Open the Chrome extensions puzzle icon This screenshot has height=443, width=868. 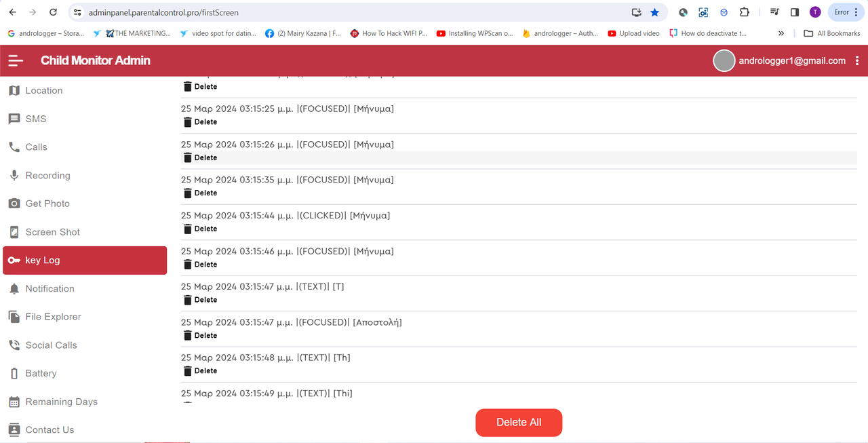[x=745, y=12]
